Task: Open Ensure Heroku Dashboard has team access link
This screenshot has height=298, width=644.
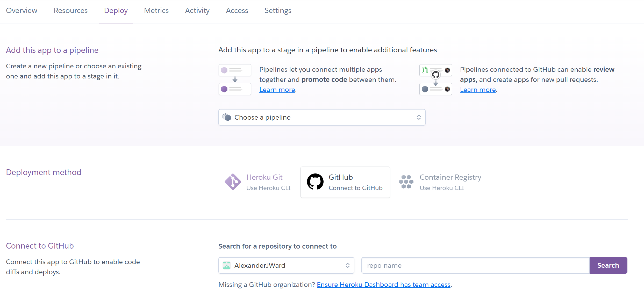Action: click(x=383, y=285)
